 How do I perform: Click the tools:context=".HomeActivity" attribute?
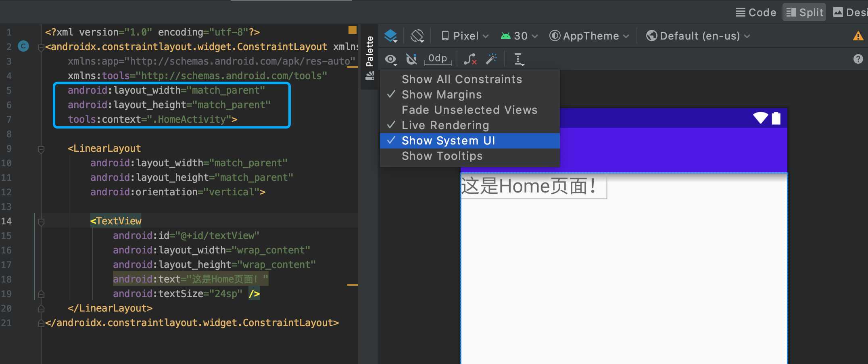click(x=149, y=119)
